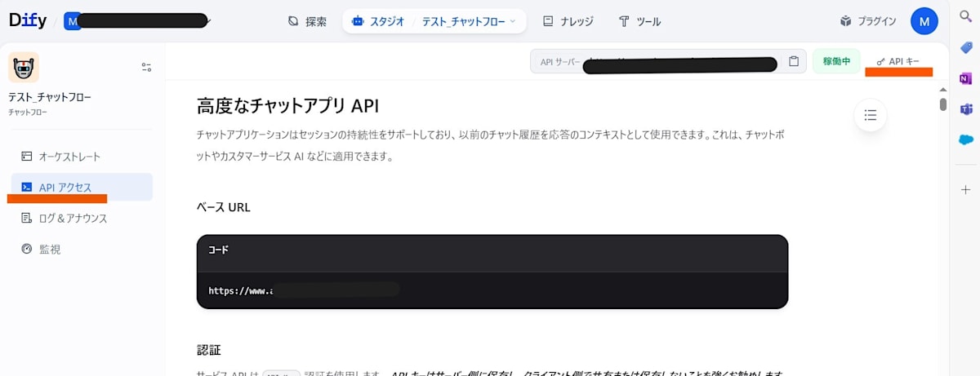The image size is (980, 376).
Task: Open the Salesforce cloud sidebar icon
Action: tap(965, 139)
